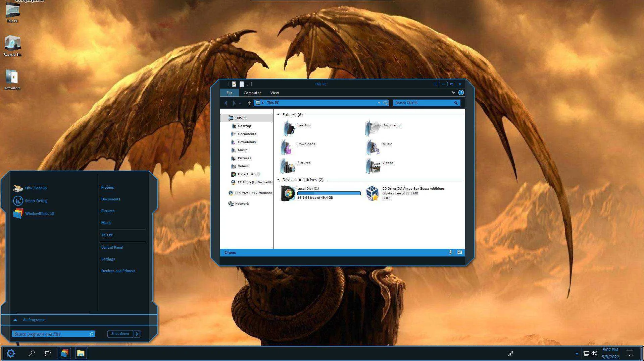The width and height of the screenshot is (644, 361).
Task: Open Pictures link in Start menu
Action: pos(108,211)
